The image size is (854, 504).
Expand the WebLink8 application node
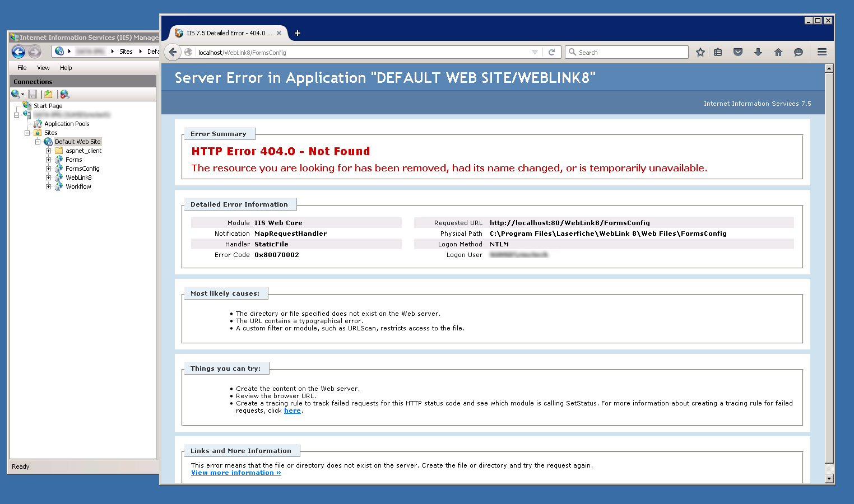click(48, 178)
